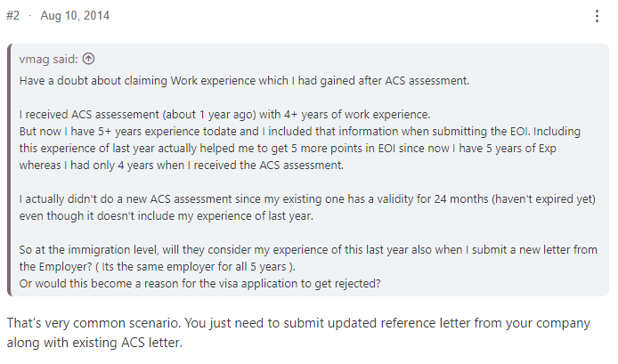Screen dimensions: 618x364
Task: Select the quoted line "But now I have 5+ years"
Action: (x=299, y=131)
